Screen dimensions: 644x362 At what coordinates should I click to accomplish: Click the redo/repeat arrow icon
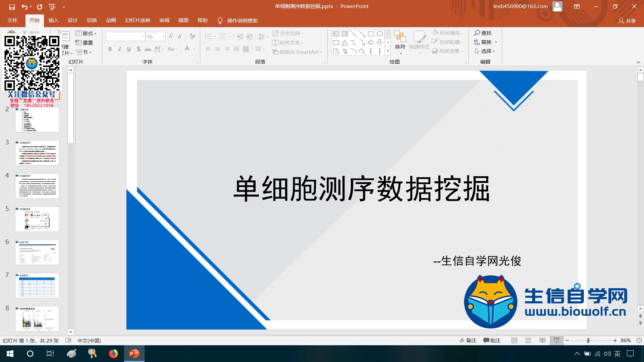point(40,6)
